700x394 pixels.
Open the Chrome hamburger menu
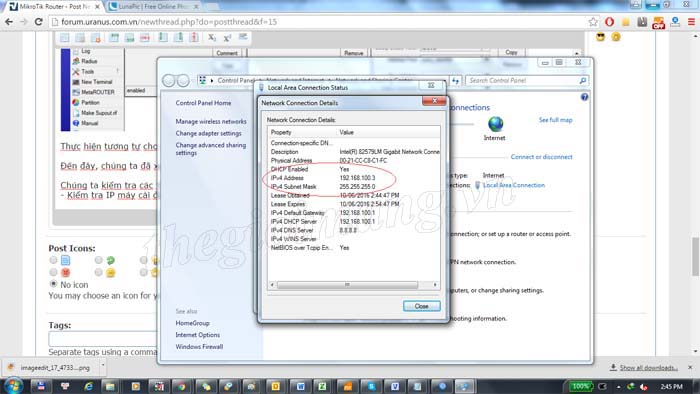691,22
